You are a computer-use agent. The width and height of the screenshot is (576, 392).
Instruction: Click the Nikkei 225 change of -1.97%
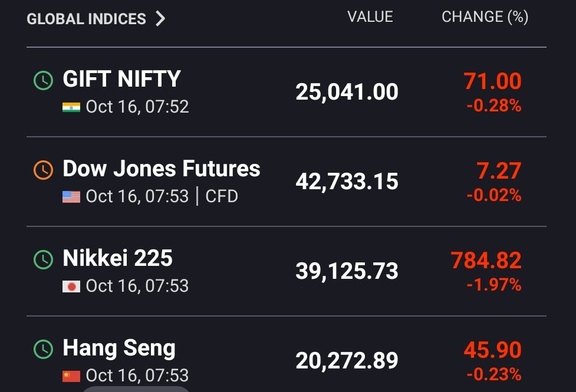coord(493,285)
